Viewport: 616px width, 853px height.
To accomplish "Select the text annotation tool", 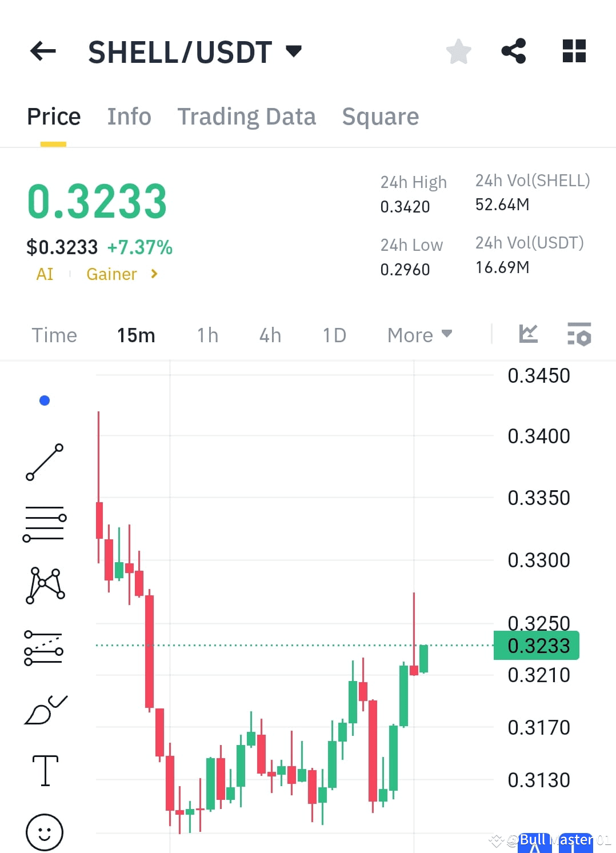I will pyautogui.click(x=45, y=770).
